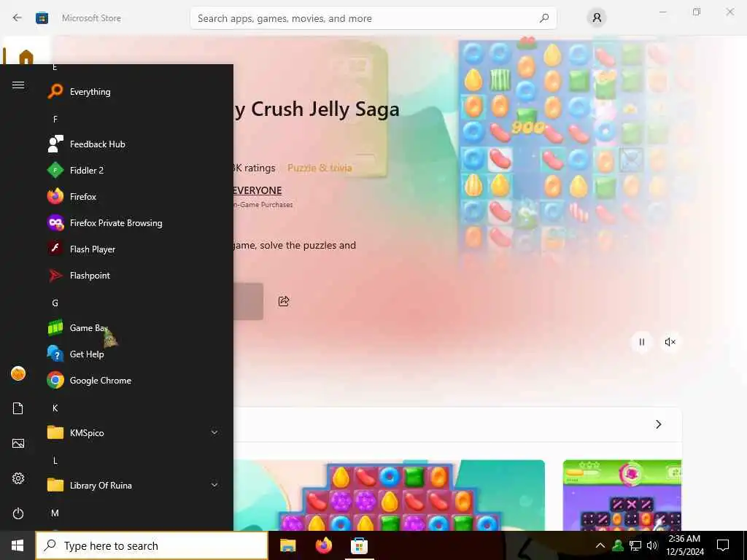The height and width of the screenshot is (560, 747).
Task: Click the letter M section header
Action: pyautogui.click(x=55, y=513)
